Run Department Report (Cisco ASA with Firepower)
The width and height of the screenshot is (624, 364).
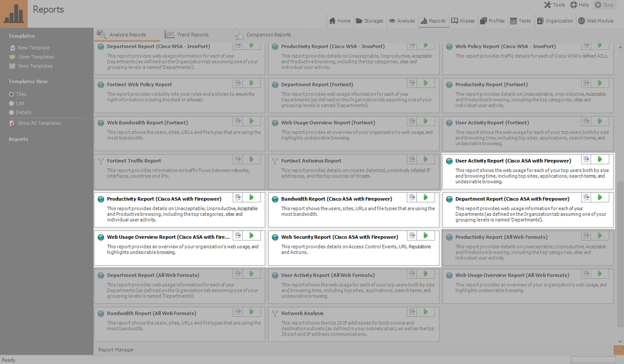click(x=600, y=197)
